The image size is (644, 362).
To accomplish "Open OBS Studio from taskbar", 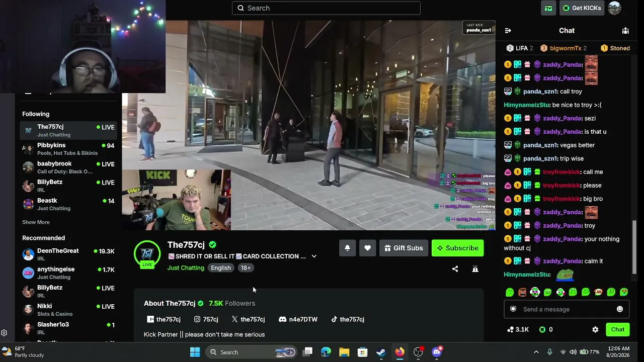I will [x=418, y=352].
